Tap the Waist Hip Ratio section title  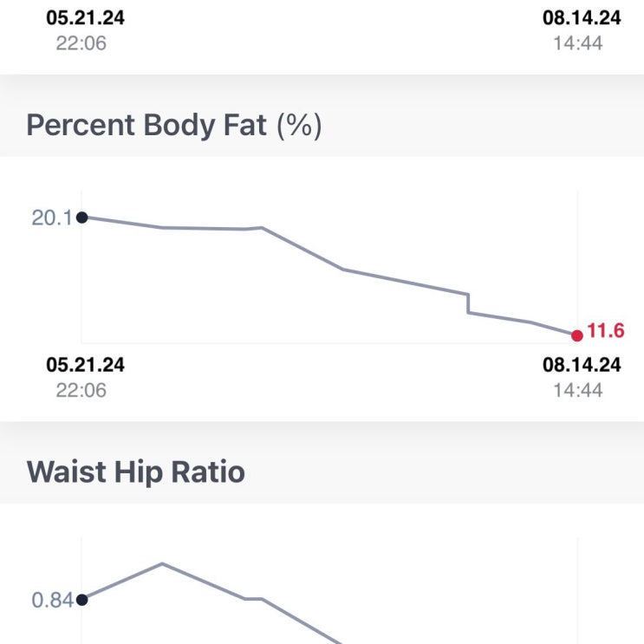point(136,472)
